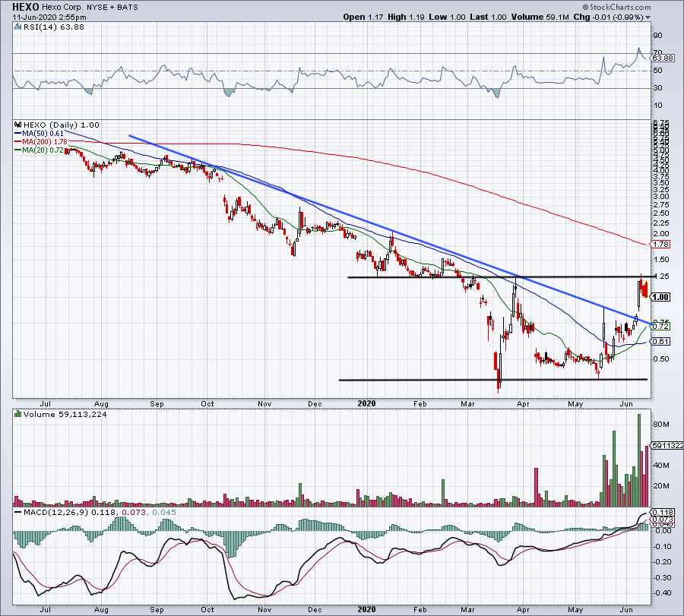The width and height of the screenshot is (684, 616).
Task: Open the blue dropdown arrow after Chg value
Action: (x=648, y=17)
